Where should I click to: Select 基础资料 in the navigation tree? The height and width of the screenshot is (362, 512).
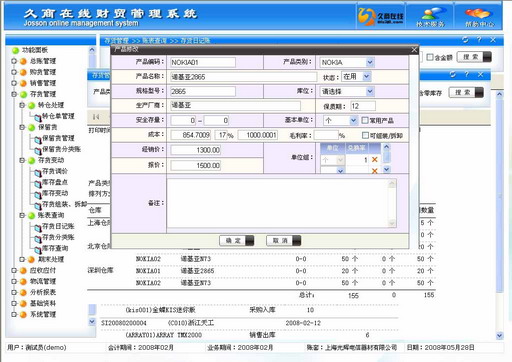[x=43, y=303]
